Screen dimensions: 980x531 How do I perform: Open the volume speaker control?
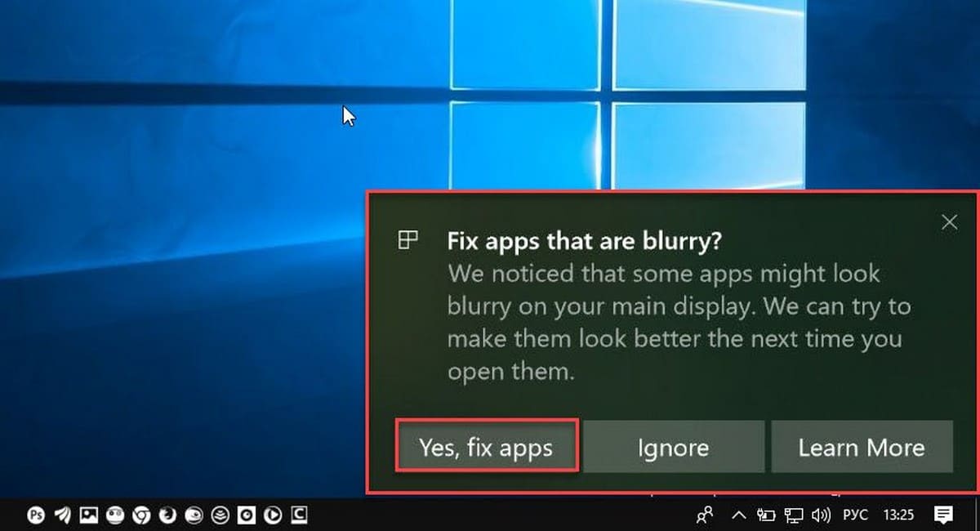[821, 515]
